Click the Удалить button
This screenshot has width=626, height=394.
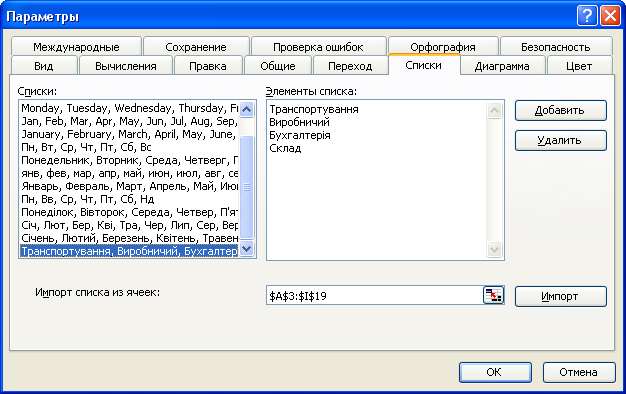click(x=561, y=141)
